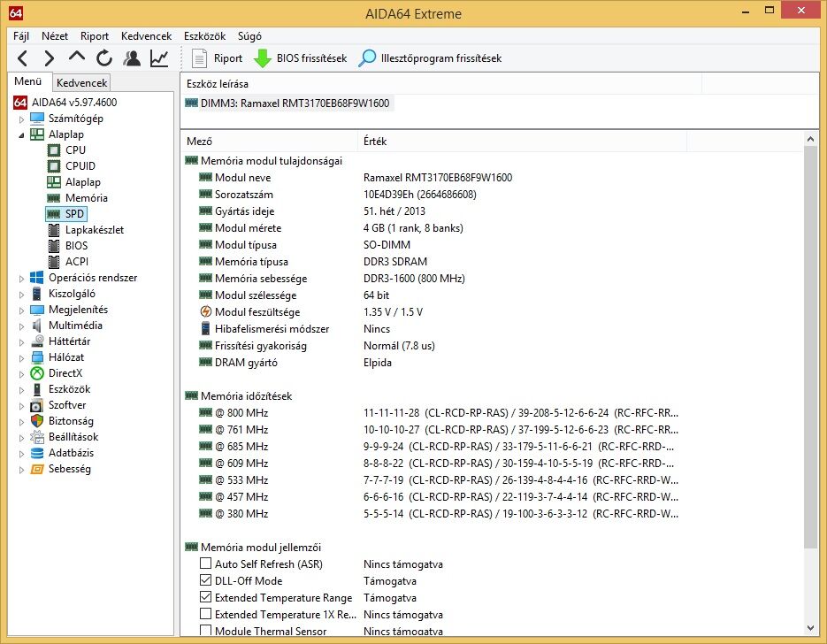The width and height of the screenshot is (827, 644).
Task: Click the Sebesség benchmark icon
Action: pyautogui.click(x=37, y=468)
